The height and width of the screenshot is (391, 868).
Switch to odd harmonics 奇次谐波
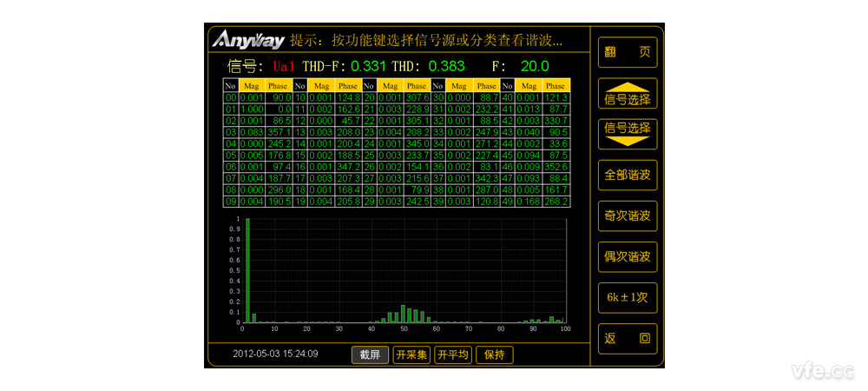click(x=627, y=215)
